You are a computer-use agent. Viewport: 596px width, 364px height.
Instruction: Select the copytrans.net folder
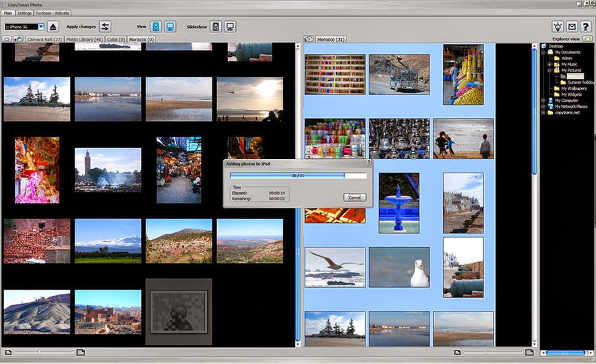(567, 113)
